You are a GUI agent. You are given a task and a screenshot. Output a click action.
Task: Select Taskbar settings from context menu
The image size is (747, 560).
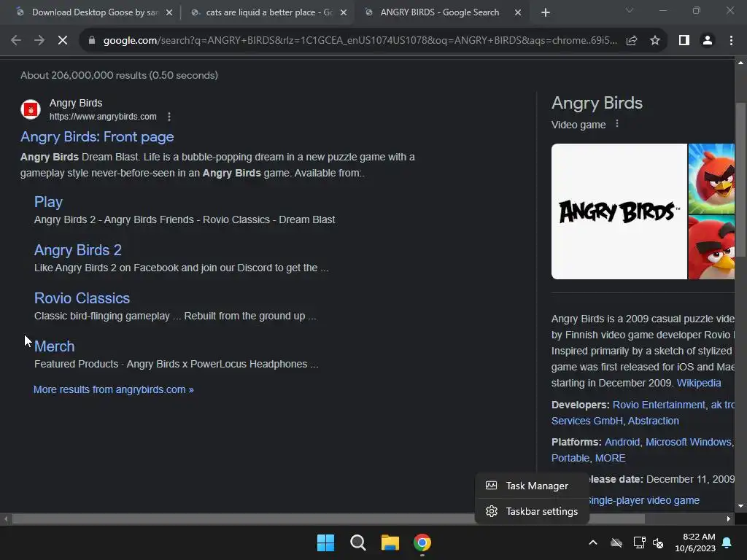tap(532, 511)
